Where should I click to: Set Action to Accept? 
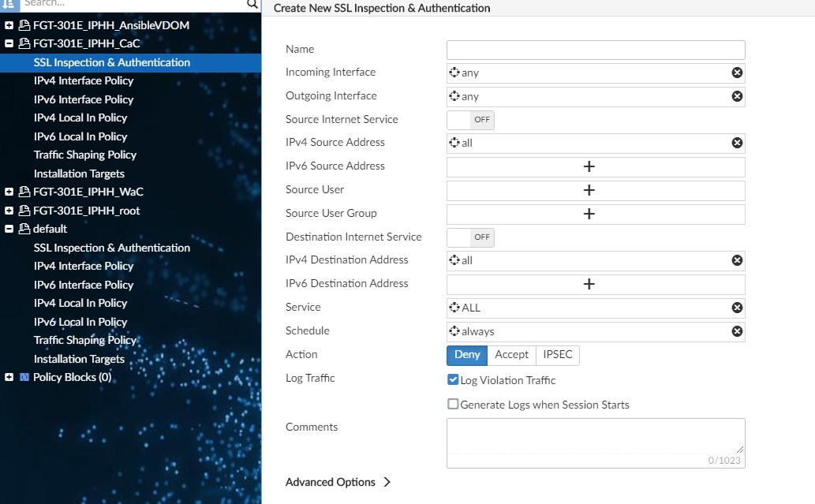(511, 355)
